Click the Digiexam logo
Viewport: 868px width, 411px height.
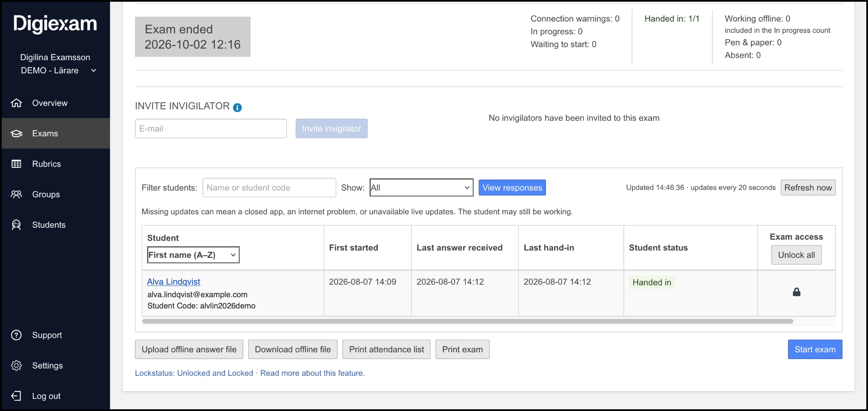[55, 24]
